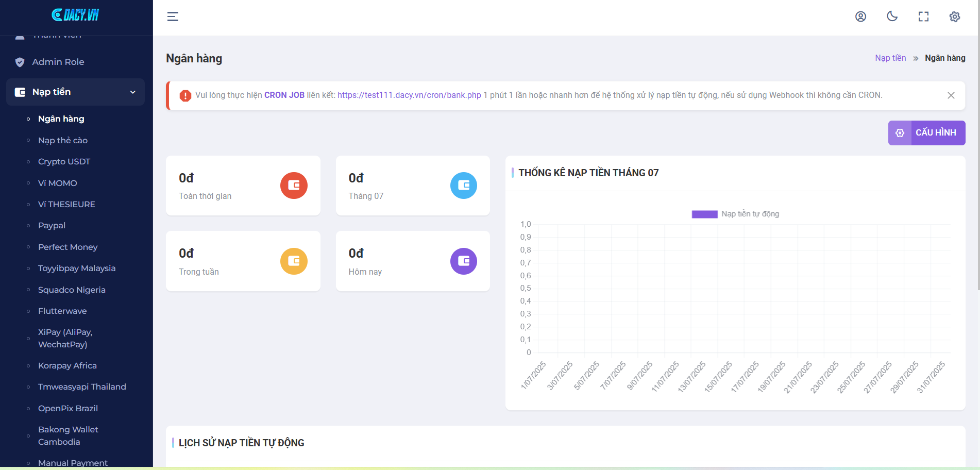The width and height of the screenshot is (980, 470).
Task: Open Ví THESIEURE menu item
Action: [66, 205]
